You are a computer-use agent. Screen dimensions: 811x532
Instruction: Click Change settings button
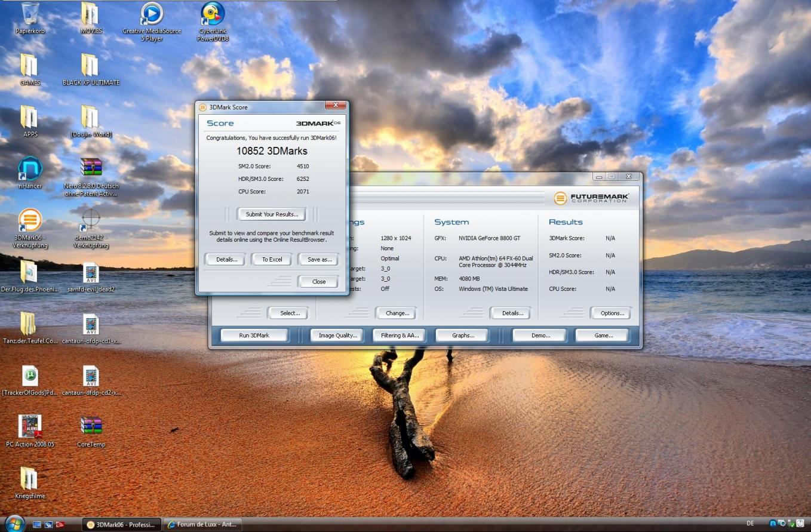397,313
